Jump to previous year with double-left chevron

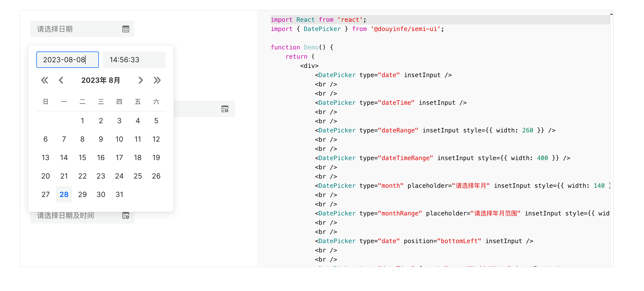point(45,80)
